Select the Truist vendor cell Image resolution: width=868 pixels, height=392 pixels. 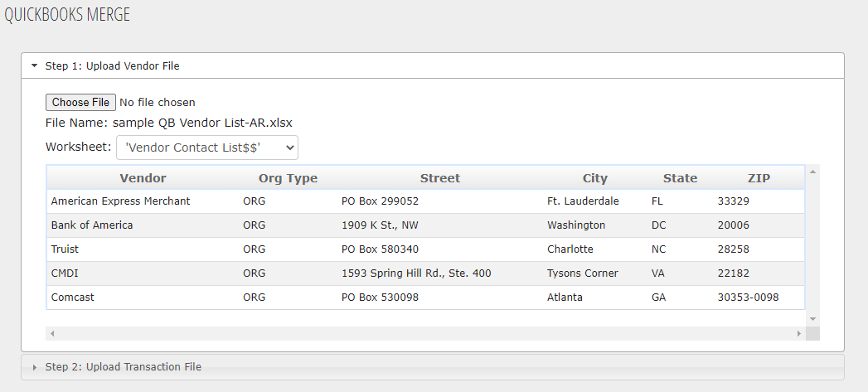pos(143,249)
